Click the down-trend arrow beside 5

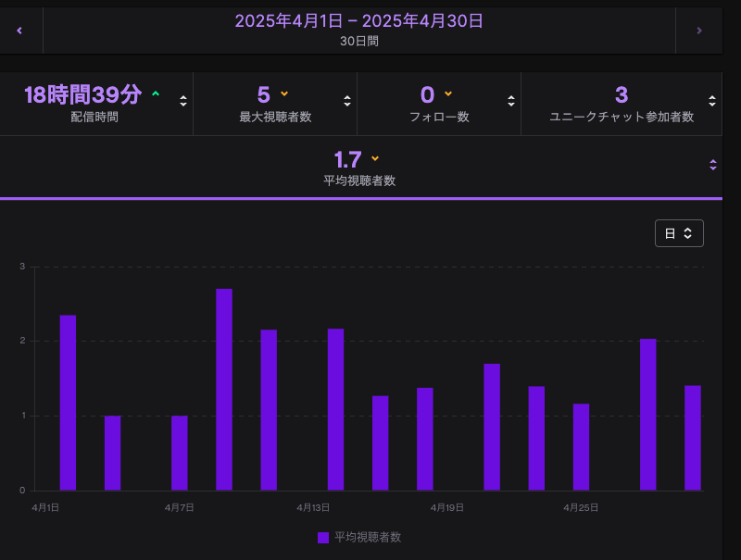[x=284, y=94]
